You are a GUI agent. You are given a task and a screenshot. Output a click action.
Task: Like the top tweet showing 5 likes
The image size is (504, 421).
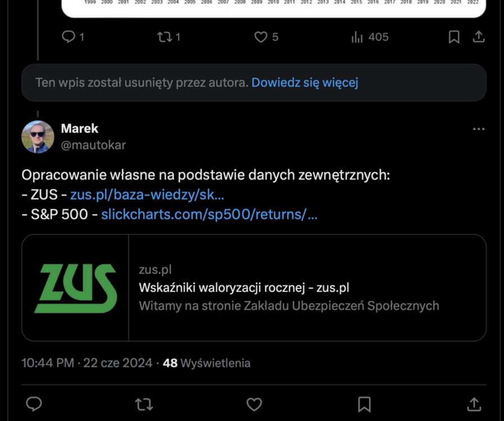(260, 36)
